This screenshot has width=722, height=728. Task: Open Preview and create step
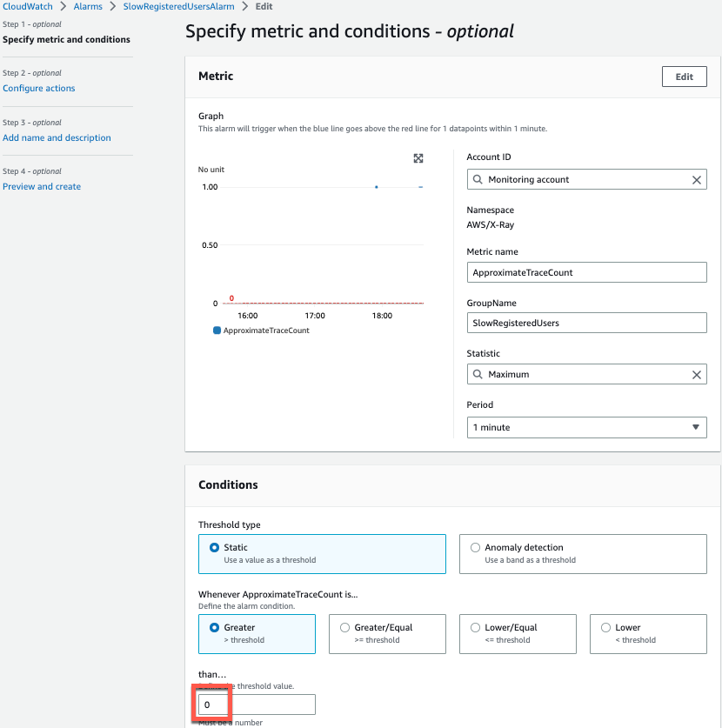pos(42,187)
